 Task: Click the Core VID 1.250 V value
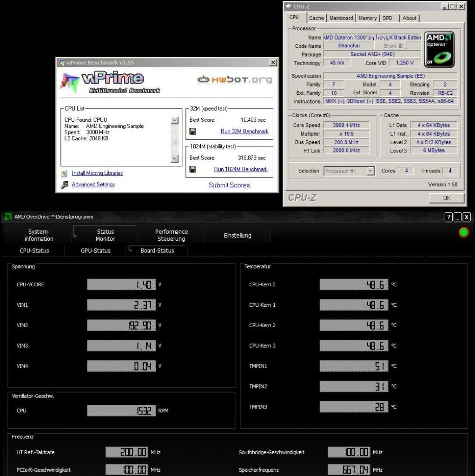(404, 63)
